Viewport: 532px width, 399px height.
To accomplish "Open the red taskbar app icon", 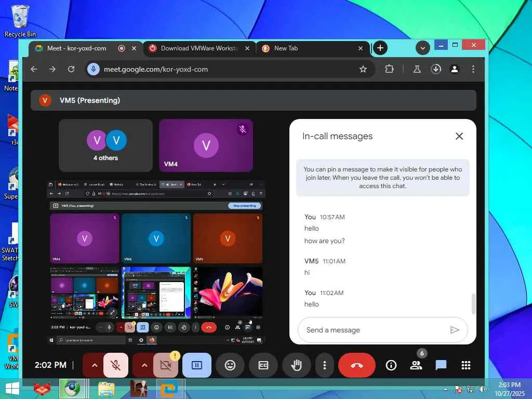I will (x=42, y=389).
